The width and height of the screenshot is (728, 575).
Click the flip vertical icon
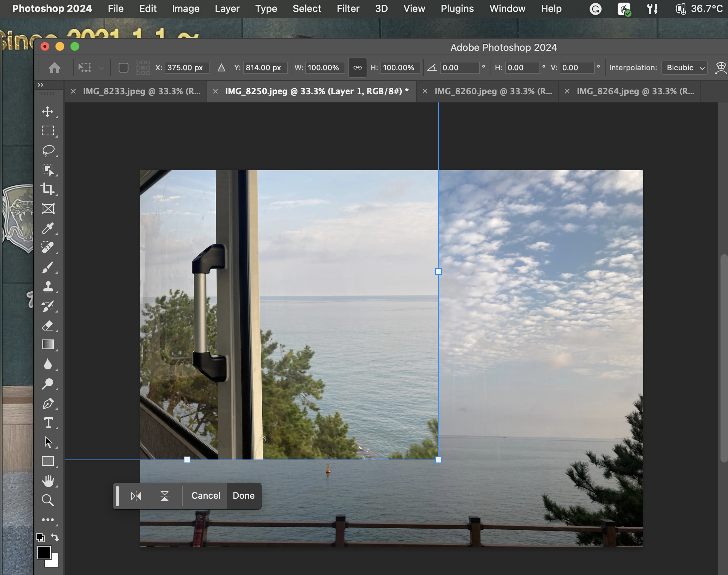(165, 496)
